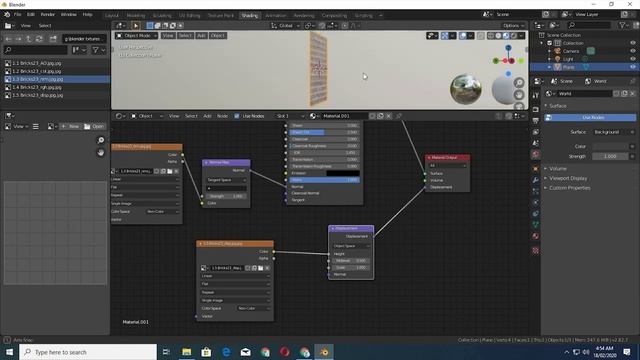Go to parent directory in file browser

29,39
